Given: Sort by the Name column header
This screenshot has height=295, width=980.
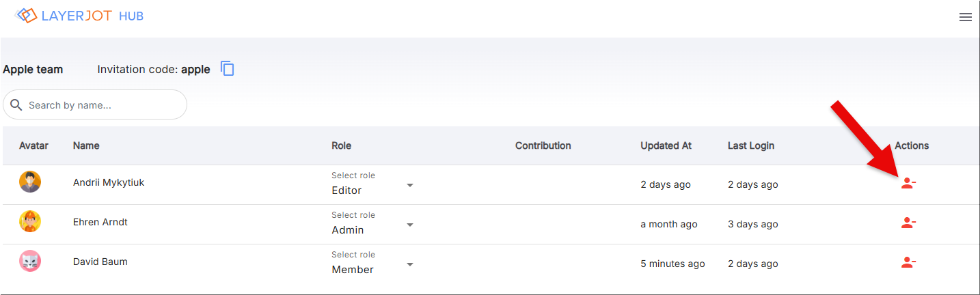Looking at the screenshot, I should (x=86, y=145).
